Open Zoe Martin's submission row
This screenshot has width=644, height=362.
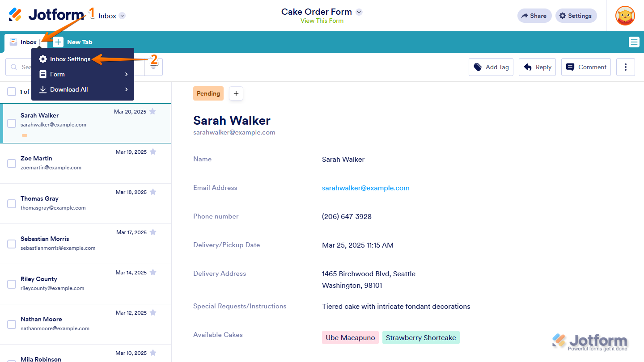pos(85,163)
